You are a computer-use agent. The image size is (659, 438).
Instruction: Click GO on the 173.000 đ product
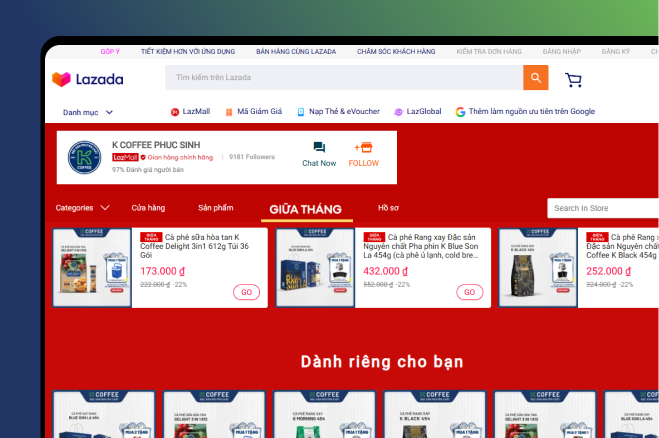[247, 292]
